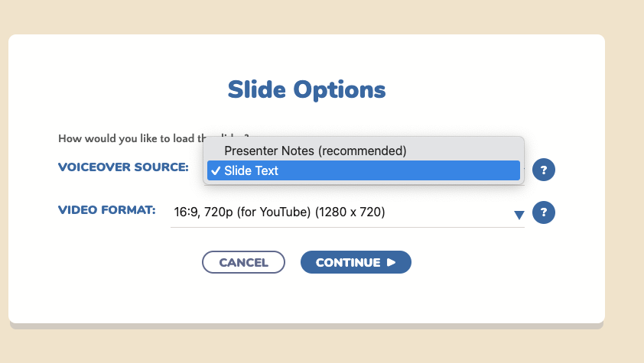Viewport: 644px width, 363px height.
Task: Choose Presenter Notes (recommended) option
Action: point(314,151)
